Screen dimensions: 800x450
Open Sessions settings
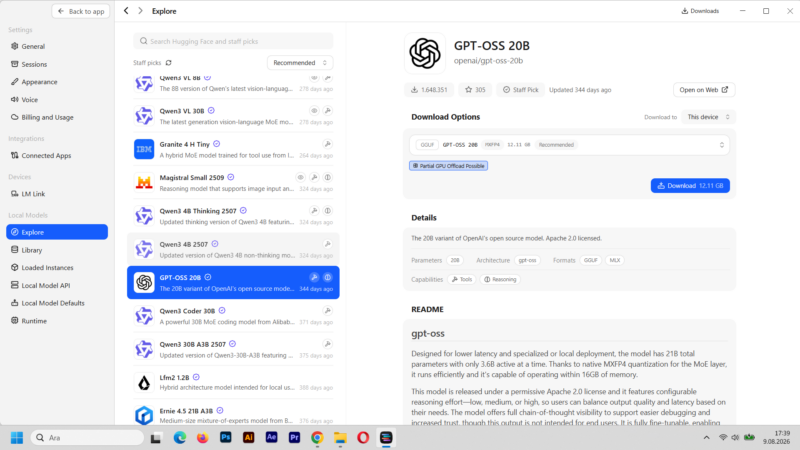tap(57, 64)
